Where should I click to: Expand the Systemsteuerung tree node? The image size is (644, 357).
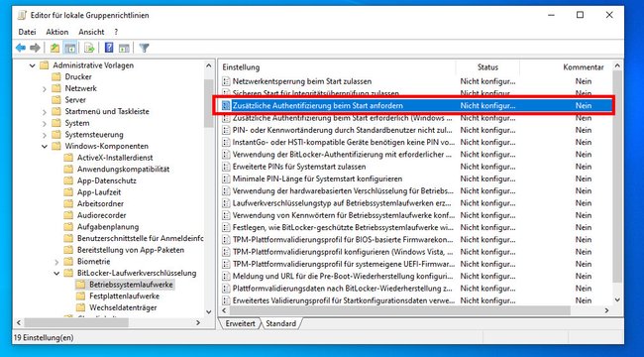[45, 135]
